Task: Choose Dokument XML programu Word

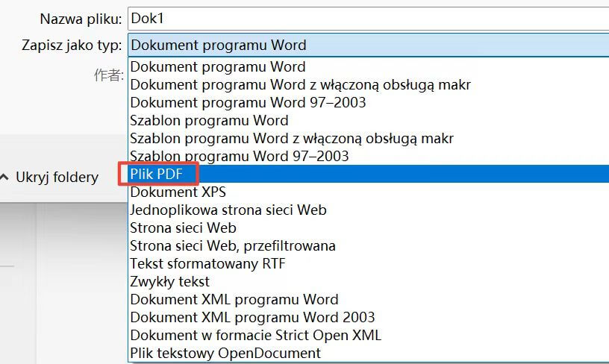Action: [368, 299]
